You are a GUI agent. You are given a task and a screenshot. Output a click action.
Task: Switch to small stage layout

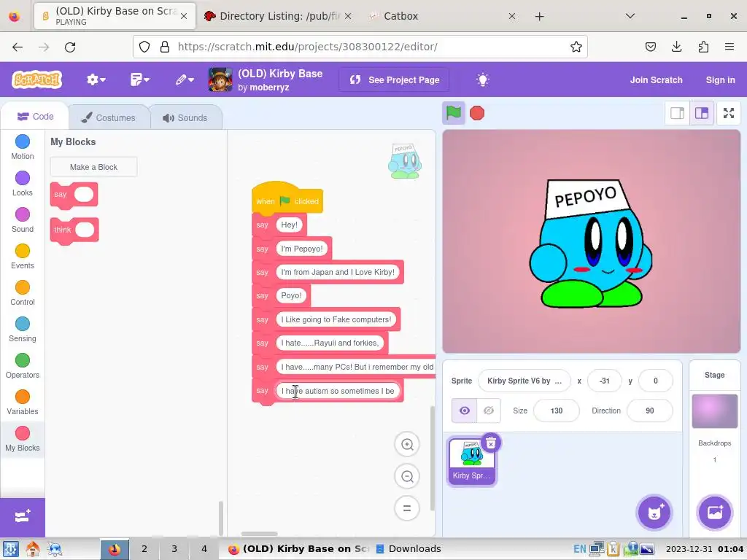click(x=677, y=113)
